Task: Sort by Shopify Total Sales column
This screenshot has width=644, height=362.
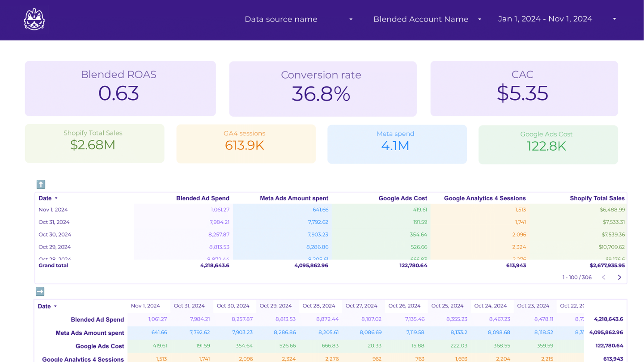Action: pos(597,198)
